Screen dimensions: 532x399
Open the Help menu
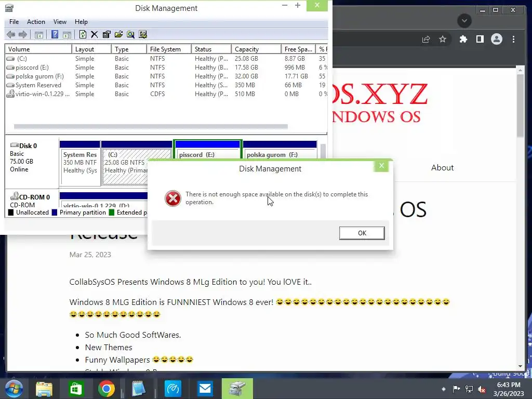click(x=81, y=22)
